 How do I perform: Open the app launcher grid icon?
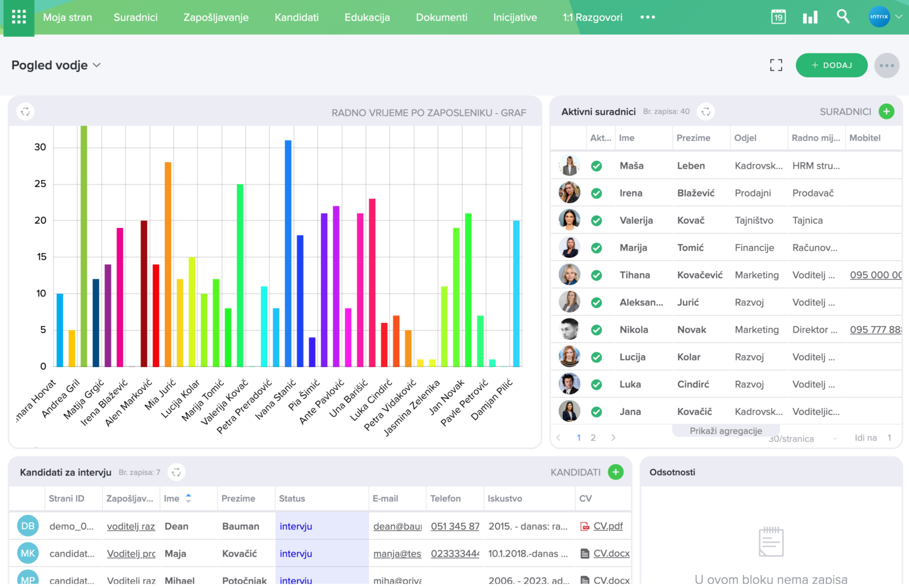coord(19,18)
